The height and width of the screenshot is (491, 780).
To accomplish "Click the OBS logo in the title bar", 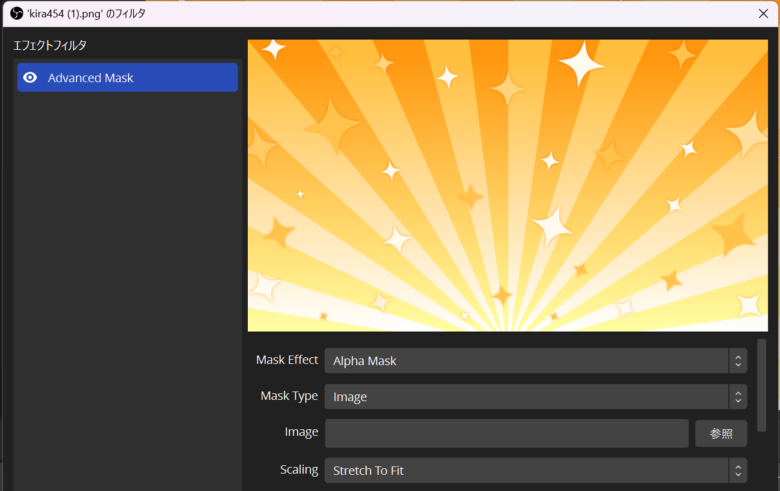I will pyautogui.click(x=16, y=13).
